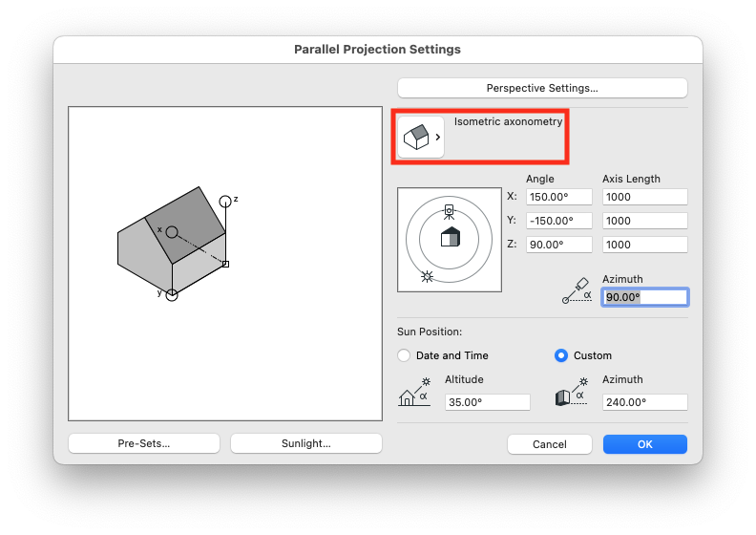756x535 pixels.
Task: Click the square origin handle in preview
Action: (225, 264)
